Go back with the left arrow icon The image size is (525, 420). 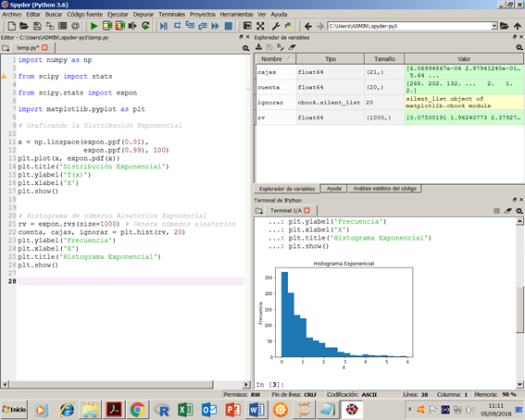308,26
